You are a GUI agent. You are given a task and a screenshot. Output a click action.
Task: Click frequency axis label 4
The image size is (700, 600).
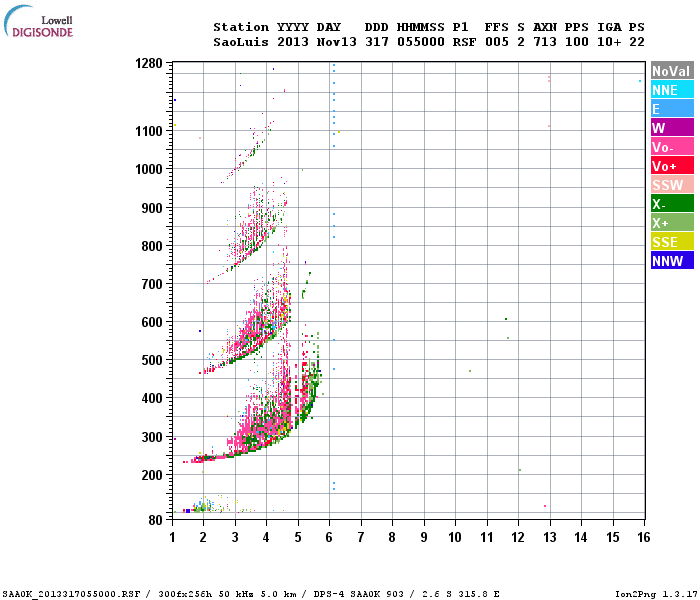click(267, 537)
